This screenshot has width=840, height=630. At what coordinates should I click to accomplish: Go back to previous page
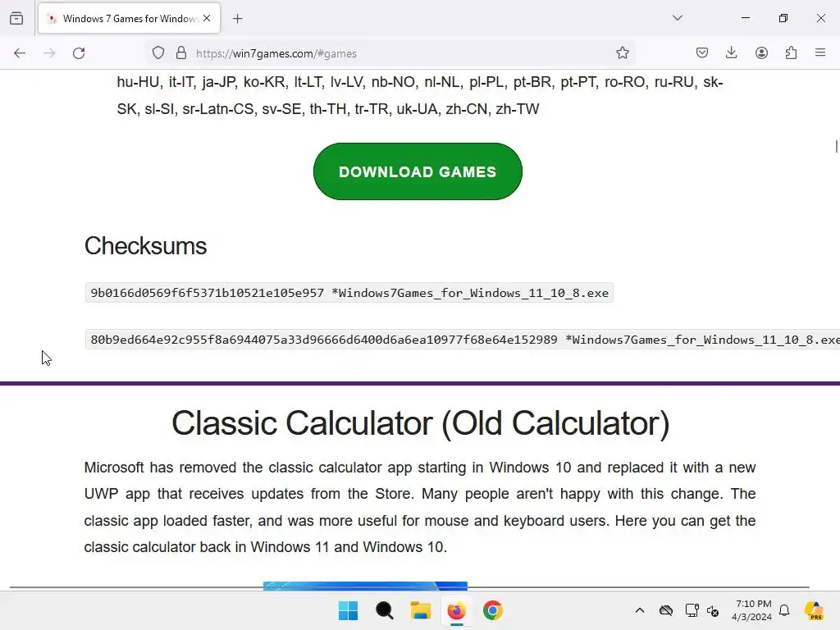coord(20,53)
